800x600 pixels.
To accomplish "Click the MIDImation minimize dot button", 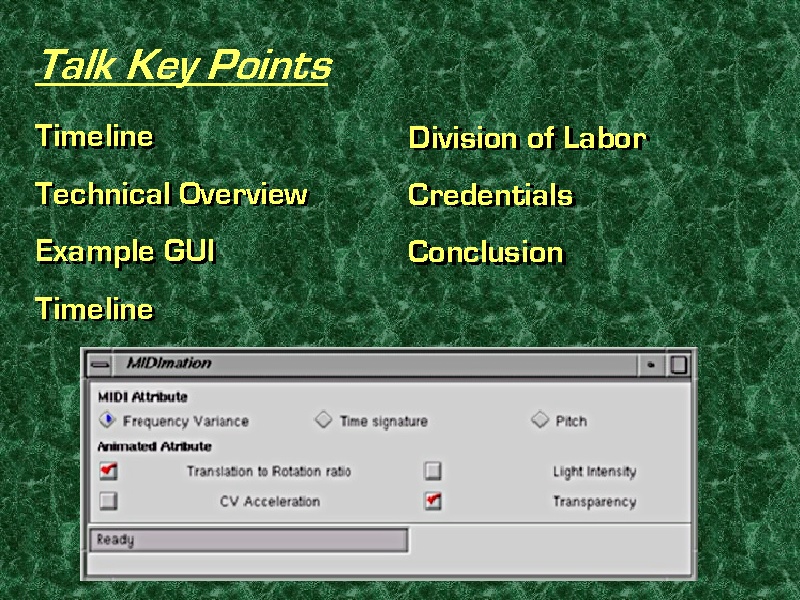I will (x=651, y=365).
